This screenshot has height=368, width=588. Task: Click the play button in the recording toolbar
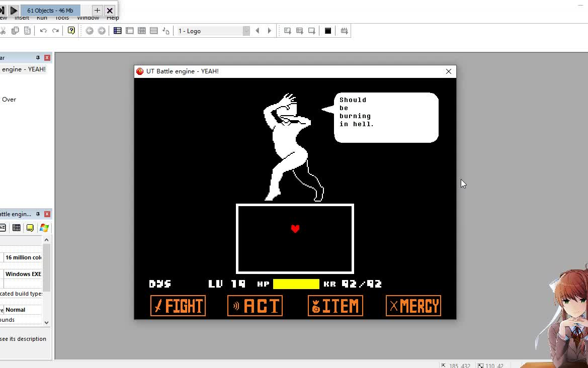(x=14, y=11)
